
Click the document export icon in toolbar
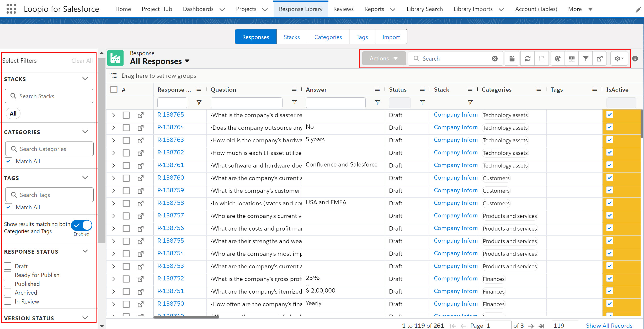pos(512,59)
